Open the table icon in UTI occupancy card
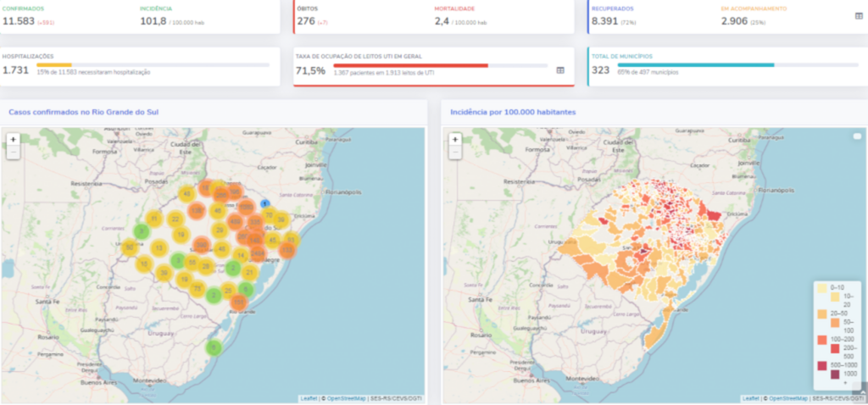 coord(560,70)
